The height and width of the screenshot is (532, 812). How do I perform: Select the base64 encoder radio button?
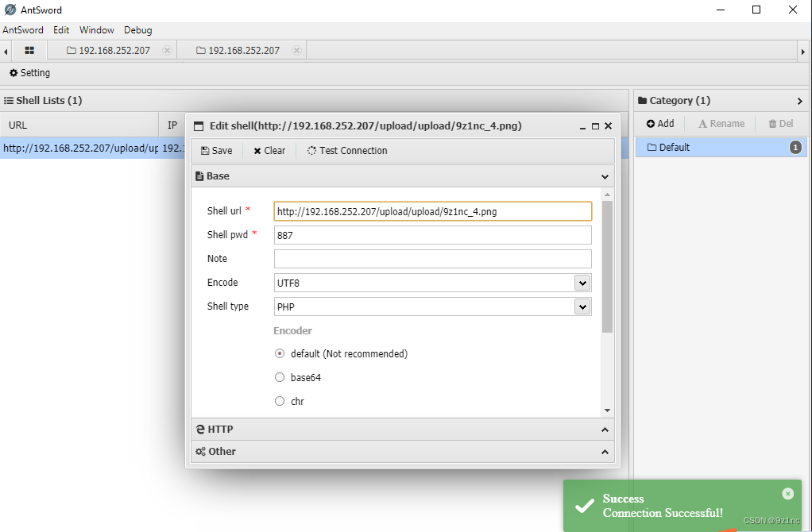[x=280, y=377]
